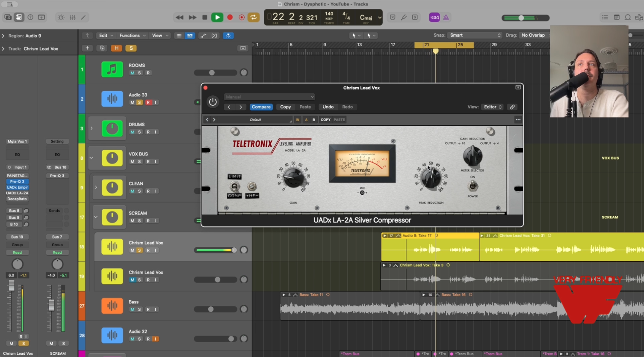The width and height of the screenshot is (644, 357).
Task: Toggle the metronome click button
Action: pos(446,18)
